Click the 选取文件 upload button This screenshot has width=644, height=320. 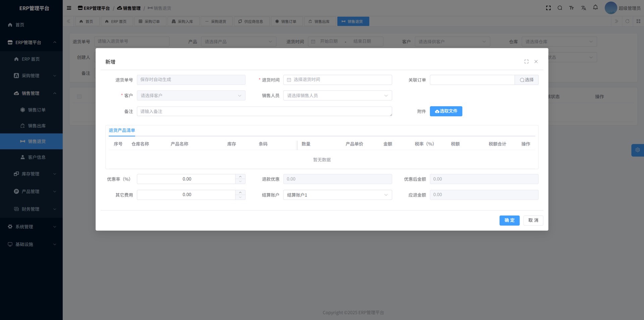pos(446,111)
